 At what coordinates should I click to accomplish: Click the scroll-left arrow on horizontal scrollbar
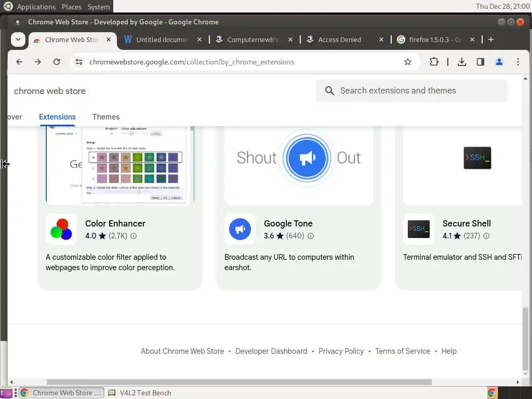tap(11, 382)
